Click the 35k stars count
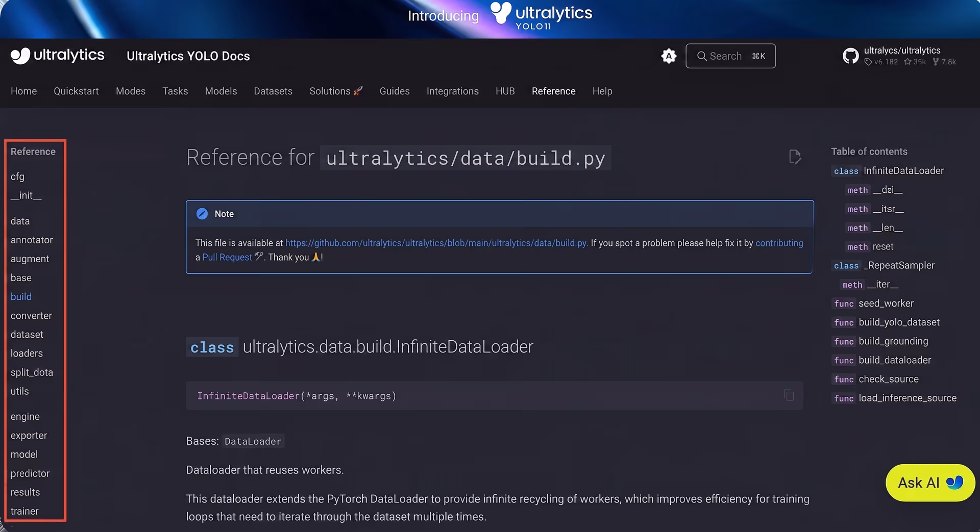The width and height of the screenshot is (980, 532). pyautogui.click(x=915, y=62)
